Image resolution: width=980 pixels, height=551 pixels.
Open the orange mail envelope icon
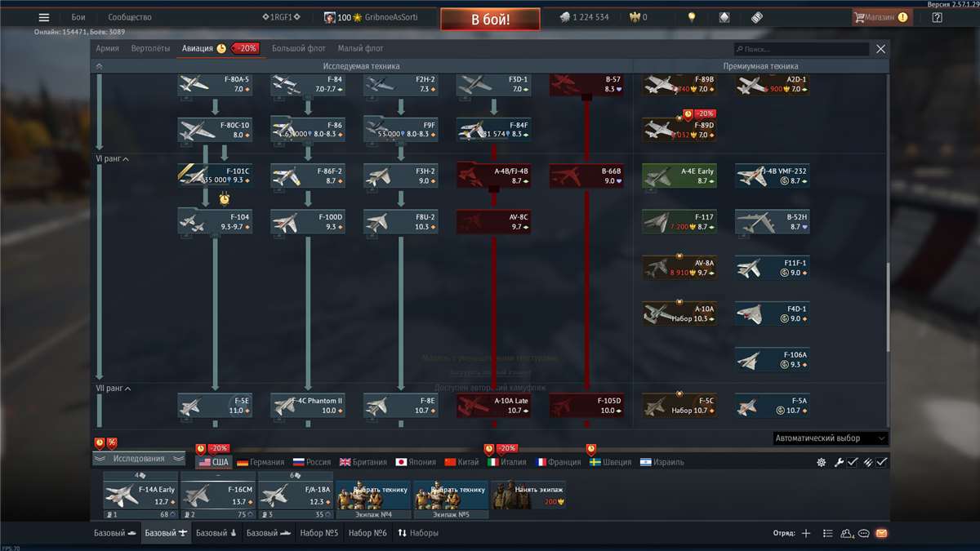[x=881, y=533]
